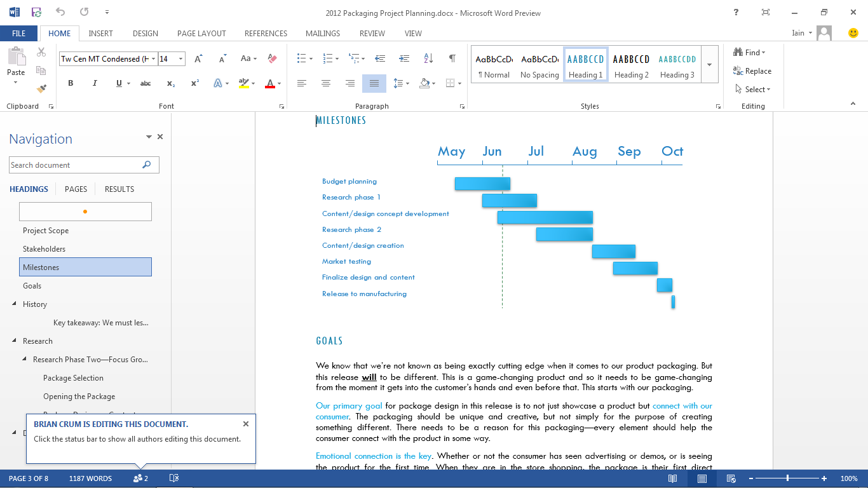This screenshot has height=488, width=868.
Task: Click the Center alignment icon
Action: [x=326, y=83]
